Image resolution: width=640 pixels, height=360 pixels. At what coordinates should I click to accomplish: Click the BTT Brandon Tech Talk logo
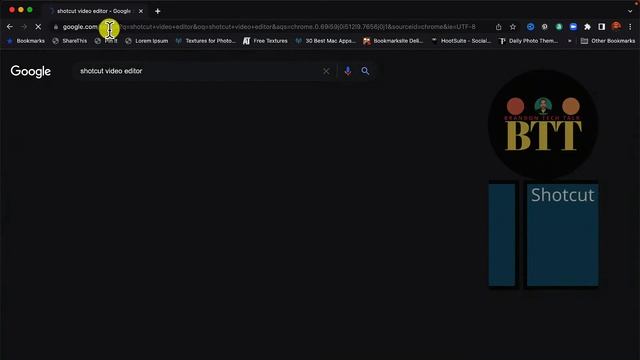click(x=543, y=124)
